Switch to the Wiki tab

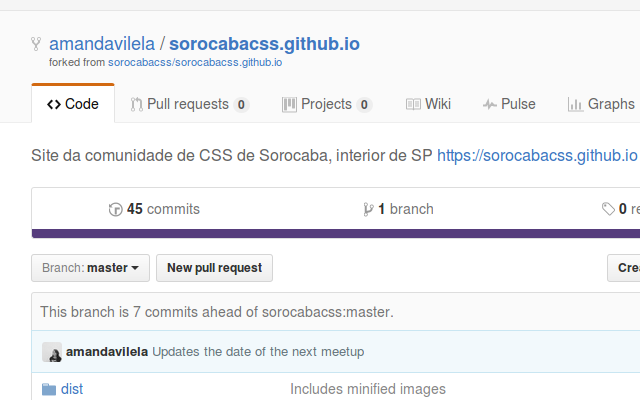(x=428, y=104)
